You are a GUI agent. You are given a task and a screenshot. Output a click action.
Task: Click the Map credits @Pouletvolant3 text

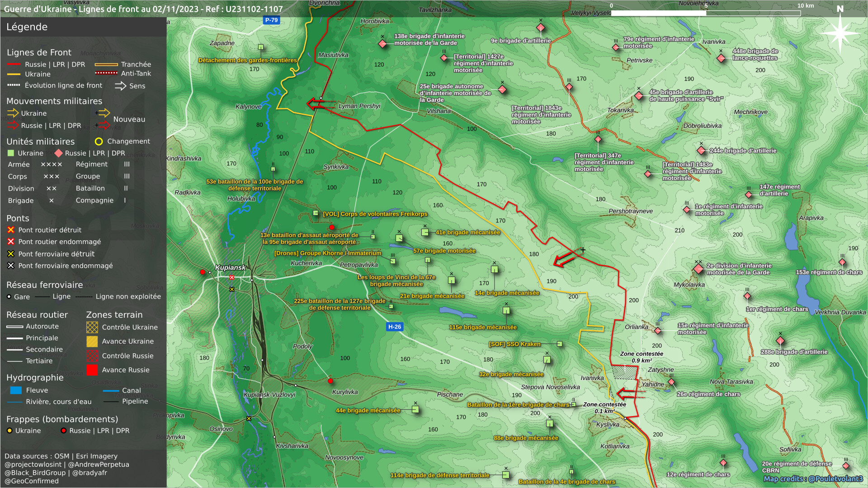click(813, 479)
